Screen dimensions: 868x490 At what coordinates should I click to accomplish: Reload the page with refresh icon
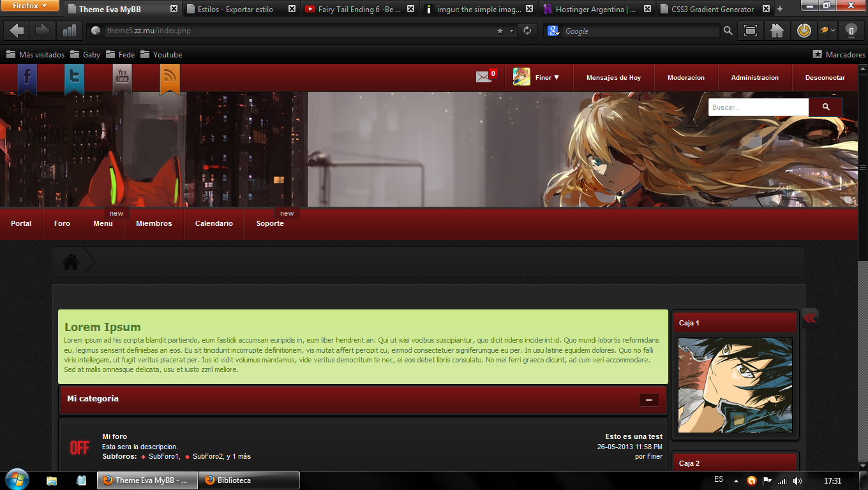coord(527,31)
